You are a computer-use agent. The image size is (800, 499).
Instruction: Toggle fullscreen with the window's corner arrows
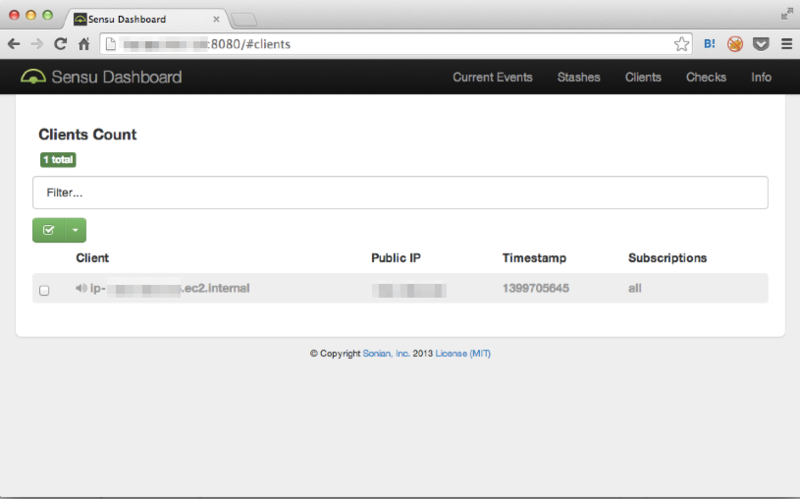(x=787, y=14)
